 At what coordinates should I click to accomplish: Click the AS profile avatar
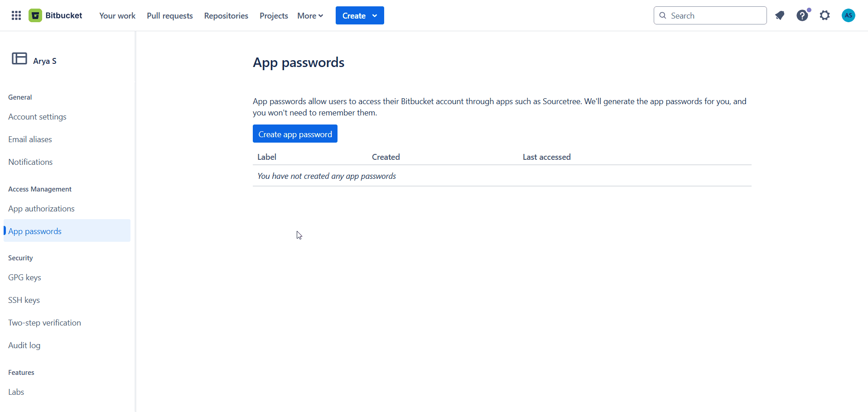(x=849, y=15)
